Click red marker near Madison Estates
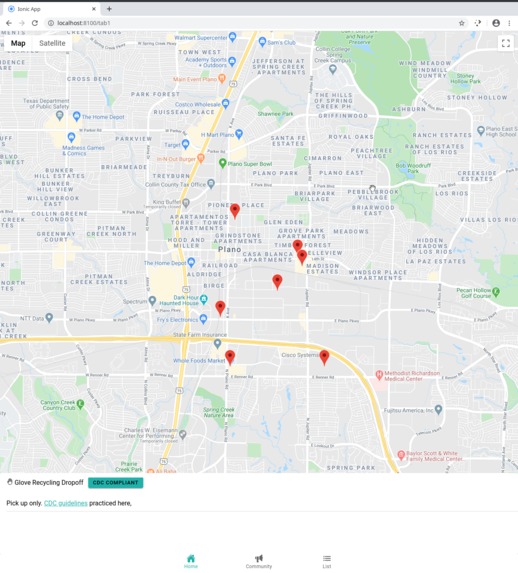This screenshot has height=573, width=518. coord(302,257)
